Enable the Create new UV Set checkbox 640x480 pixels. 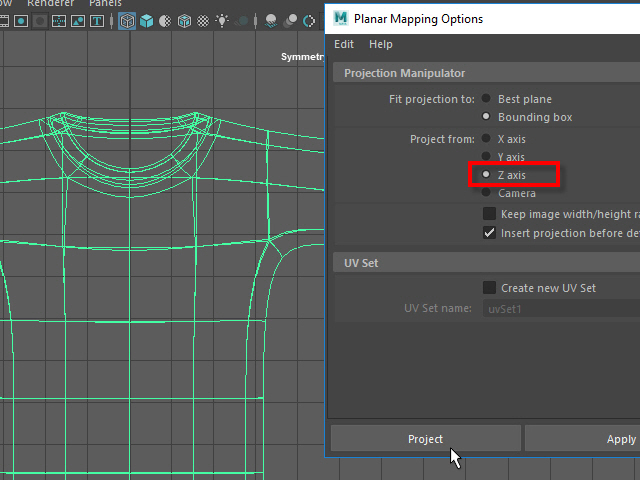[489, 288]
